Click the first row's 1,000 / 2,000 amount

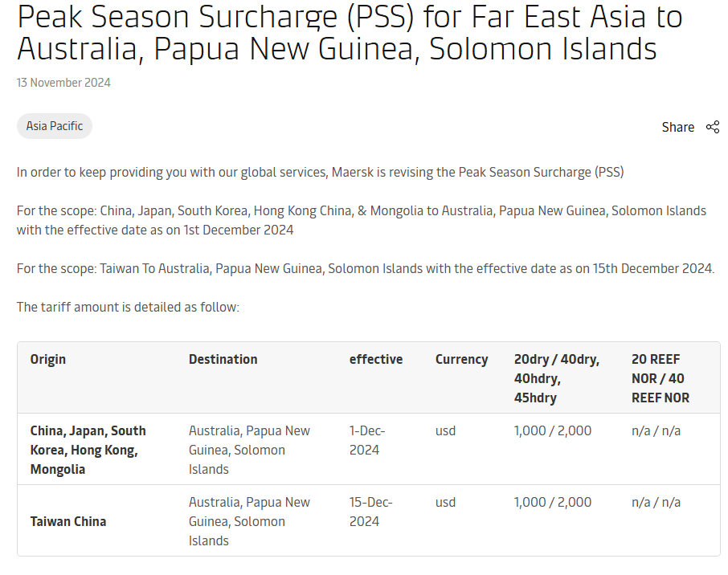(x=553, y=430)
